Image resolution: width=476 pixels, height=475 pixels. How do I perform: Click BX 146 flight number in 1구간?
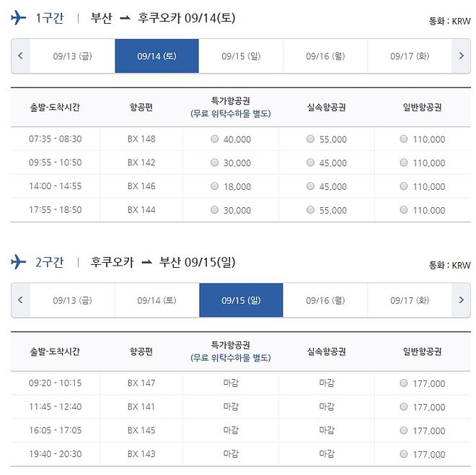(141, 186)
